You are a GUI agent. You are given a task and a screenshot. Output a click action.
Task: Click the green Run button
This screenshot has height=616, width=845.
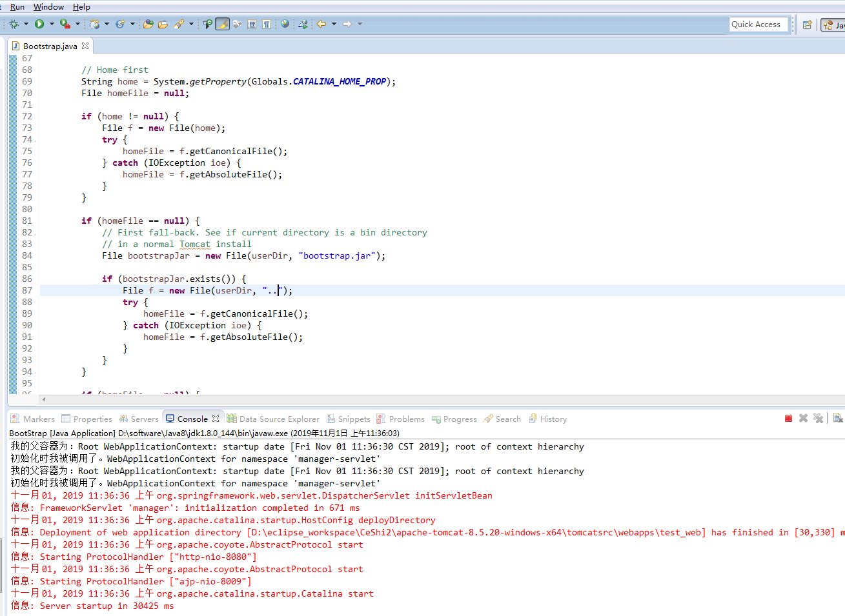39,24
